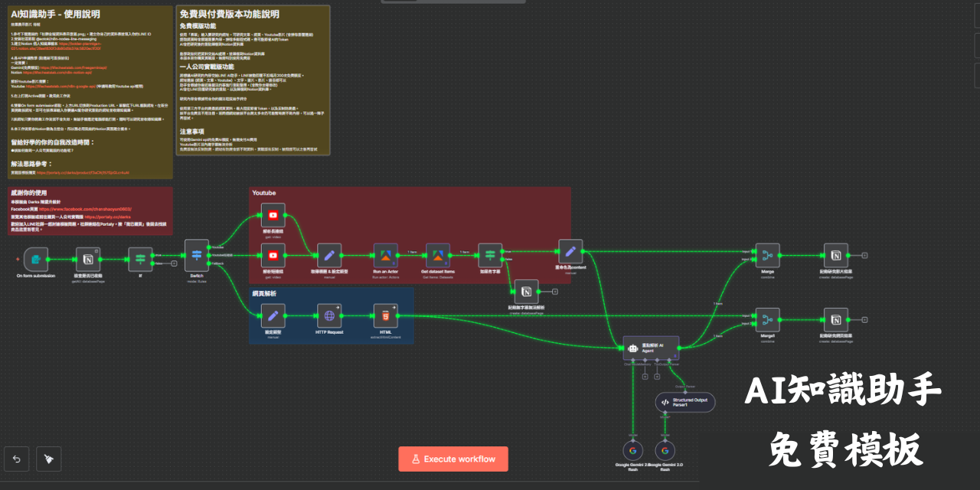
Task: Click the Youtube sticky note title
Action: click(x=264, y=193)
